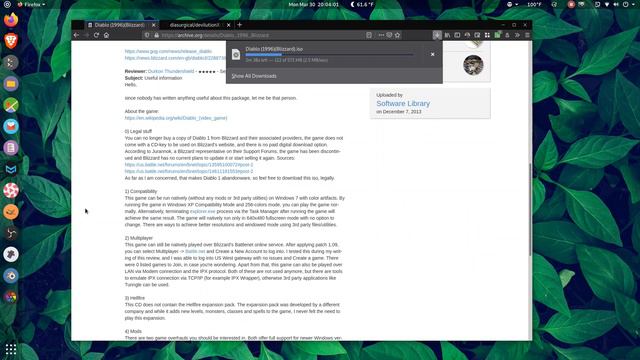Click the site padlock security icon

[156, 35]
